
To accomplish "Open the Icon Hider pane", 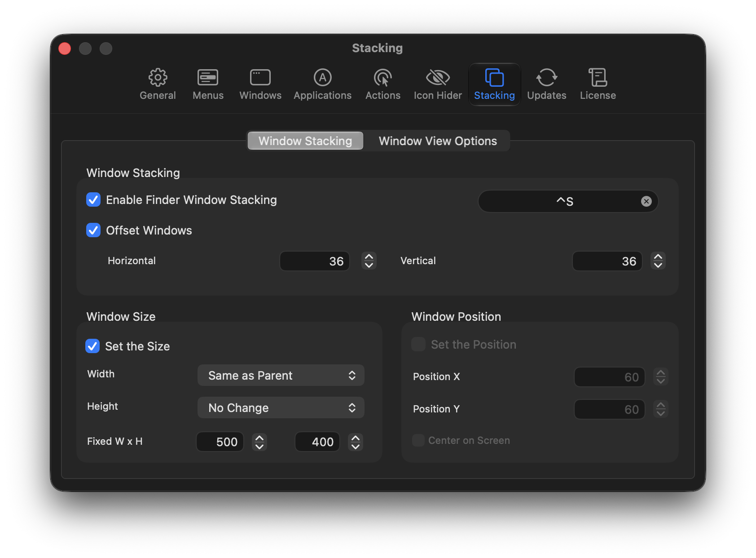I will (x=438, y=84).
